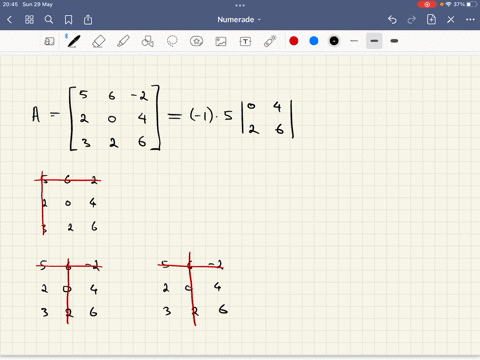The height and width of the screenshot is (360, 480).
Task: Tap the screen recording indicator
Action: [x=427, y=4]
